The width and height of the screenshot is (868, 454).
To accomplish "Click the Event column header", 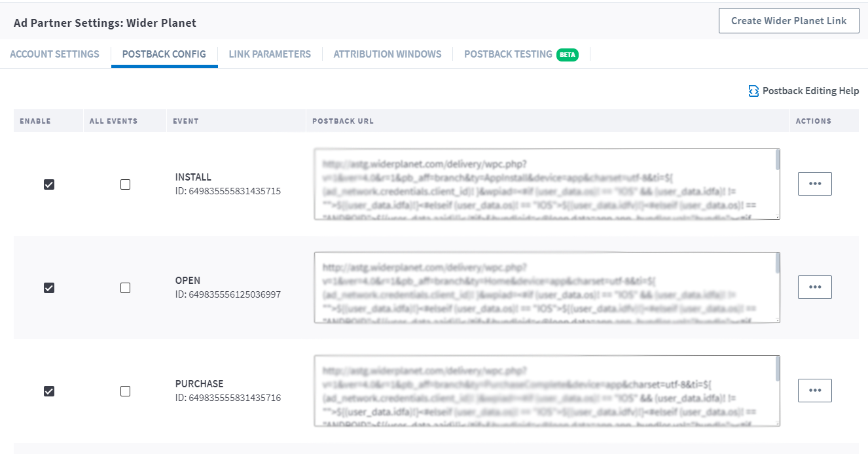I will pyautogui.click(x=186, y=121).
